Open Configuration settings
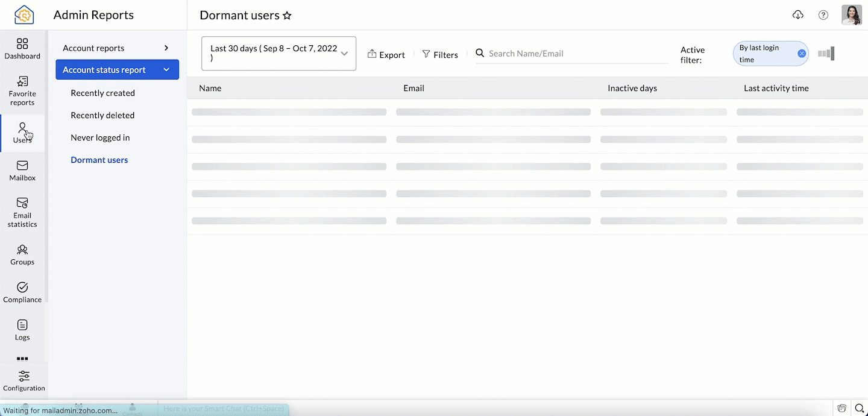This screenshot has width=868, height=416. click(22, 380)
